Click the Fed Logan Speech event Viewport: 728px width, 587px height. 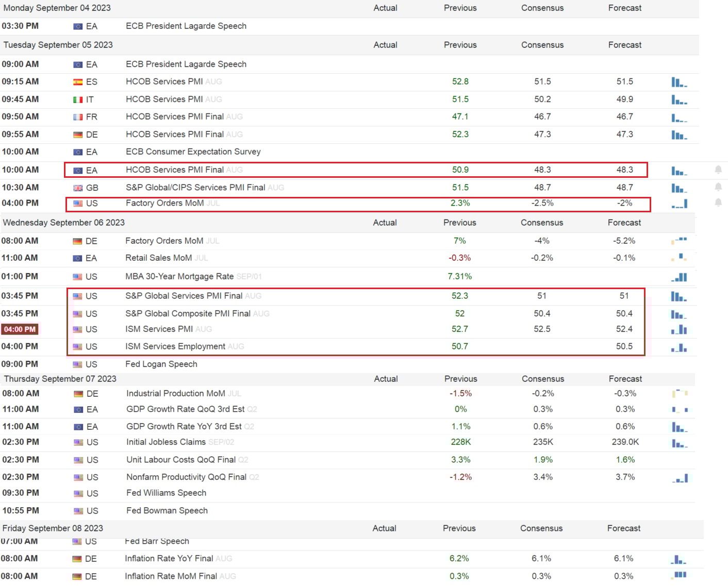pyautogui.click(x=161, y=364)
